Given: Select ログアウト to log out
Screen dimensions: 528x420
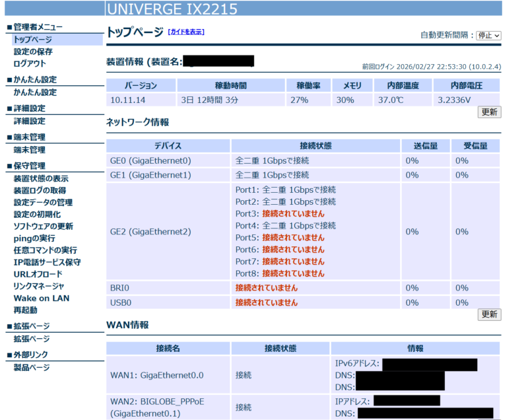Looking at the screenshot, I should coord(30,63).
